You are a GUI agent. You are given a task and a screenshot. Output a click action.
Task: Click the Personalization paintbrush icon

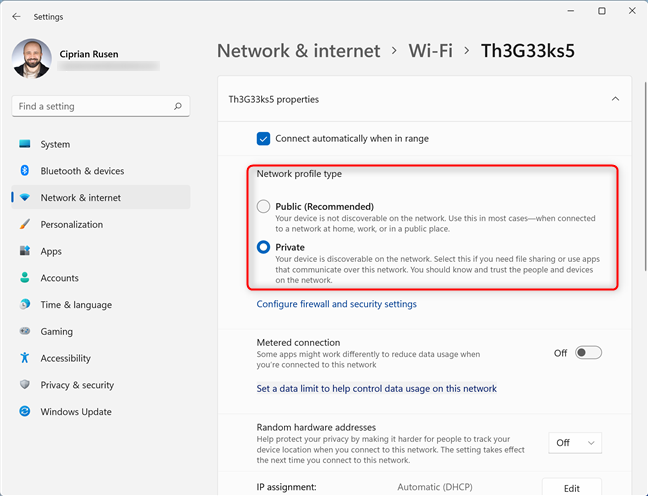[x=25, y=224]
